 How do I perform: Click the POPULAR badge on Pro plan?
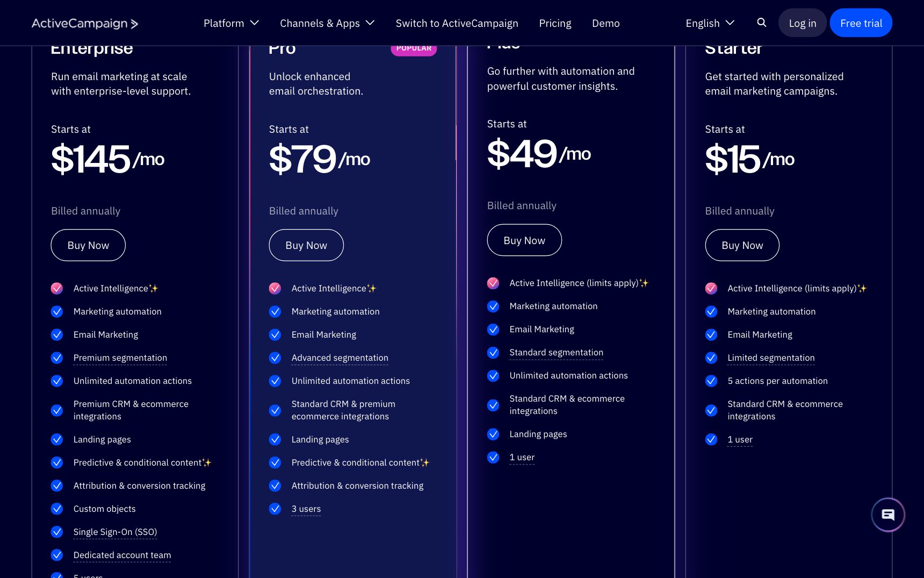(x=414, y=48)
